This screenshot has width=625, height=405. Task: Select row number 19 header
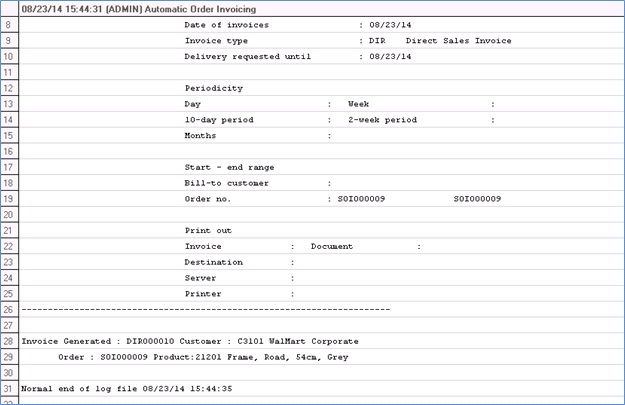click(9, 199)
